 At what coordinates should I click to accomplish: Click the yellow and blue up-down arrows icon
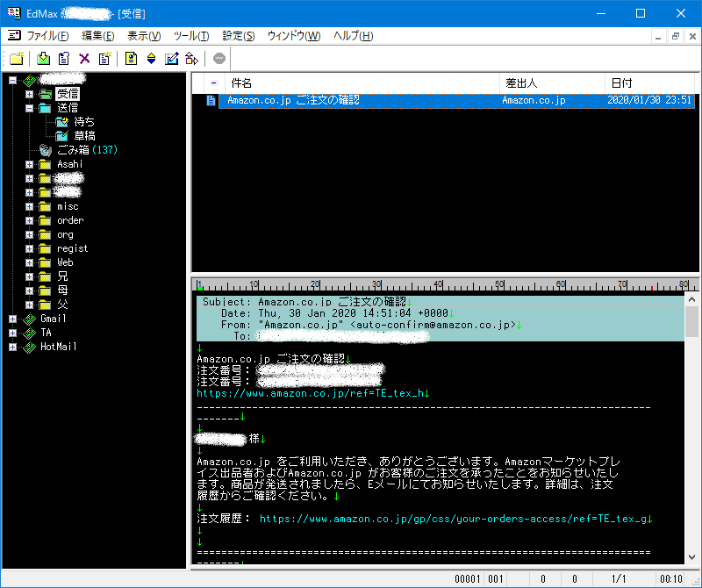coord(151,58)
